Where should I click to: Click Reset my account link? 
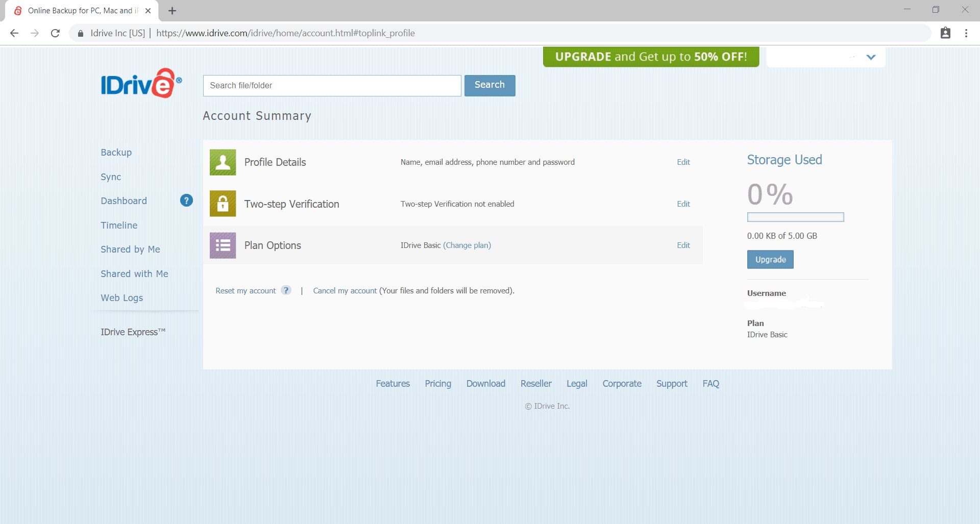click(246, 290)
